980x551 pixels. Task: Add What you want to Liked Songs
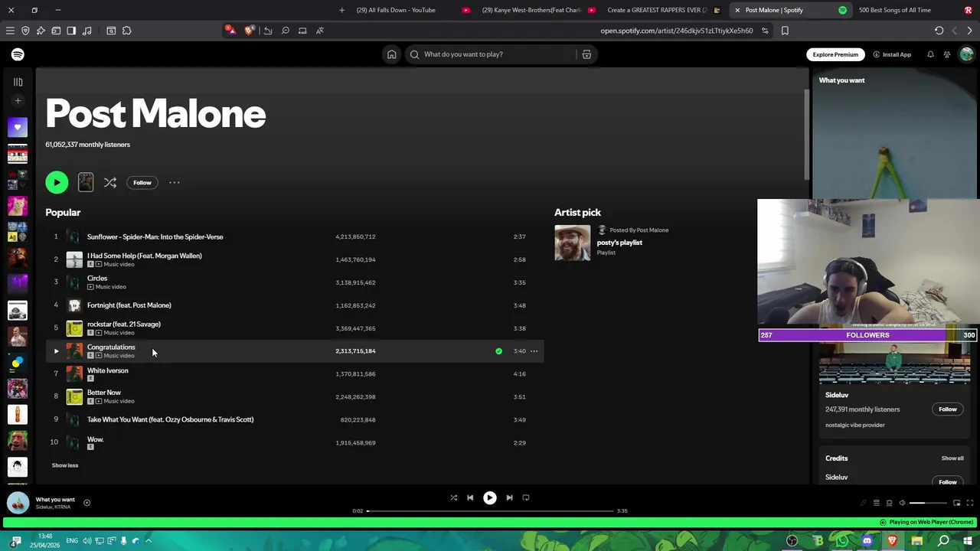tap(87, 503)
